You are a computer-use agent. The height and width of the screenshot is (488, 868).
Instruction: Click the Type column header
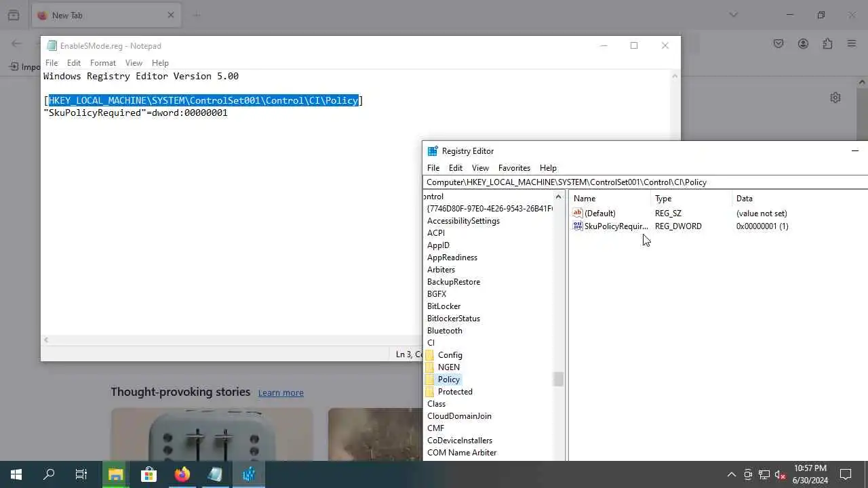tap(692, 199)
